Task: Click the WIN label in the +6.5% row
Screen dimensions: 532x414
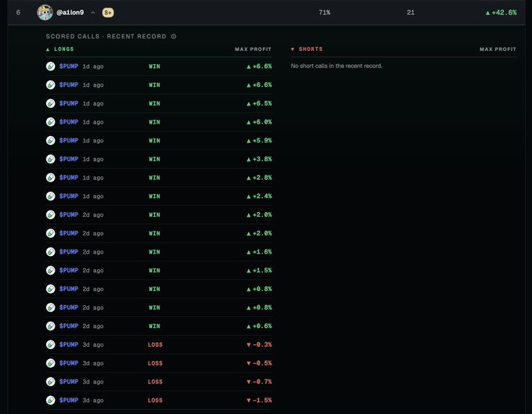Action: pyautogui.click(x=154, y=103)
